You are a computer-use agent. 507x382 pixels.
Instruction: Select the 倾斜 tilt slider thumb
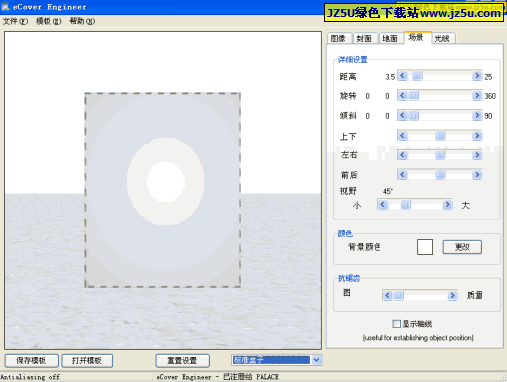click(x=413, y=116)
